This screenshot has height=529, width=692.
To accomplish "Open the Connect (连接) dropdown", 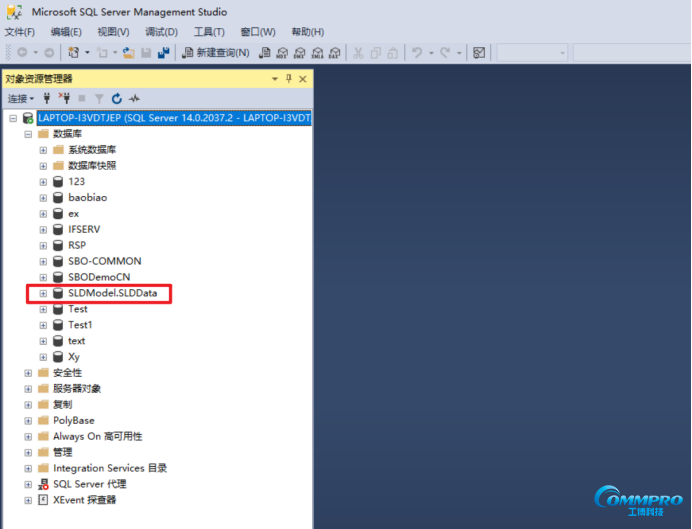I will (20, 98).
